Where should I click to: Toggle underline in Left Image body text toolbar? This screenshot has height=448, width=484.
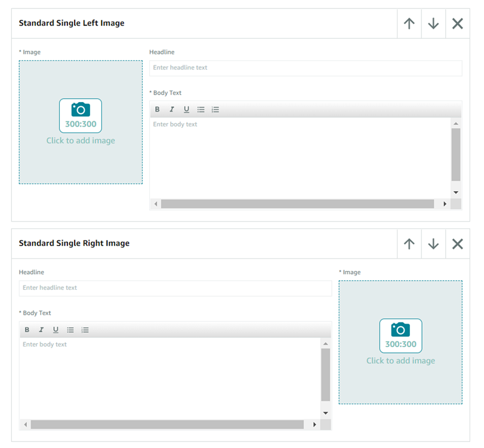[186, 110]
